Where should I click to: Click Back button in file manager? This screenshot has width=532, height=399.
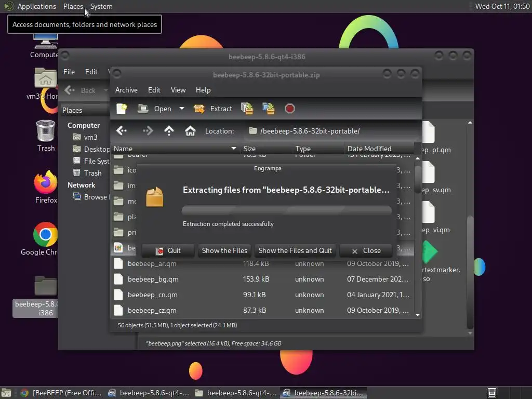81,90
